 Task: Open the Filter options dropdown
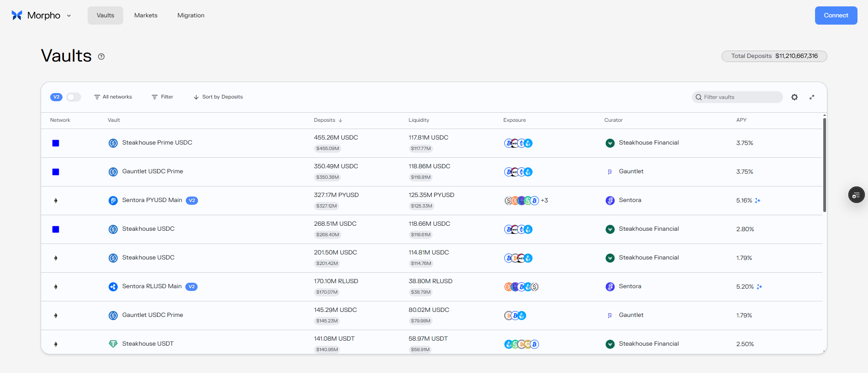pyautogui.click(x=162, y=97)
